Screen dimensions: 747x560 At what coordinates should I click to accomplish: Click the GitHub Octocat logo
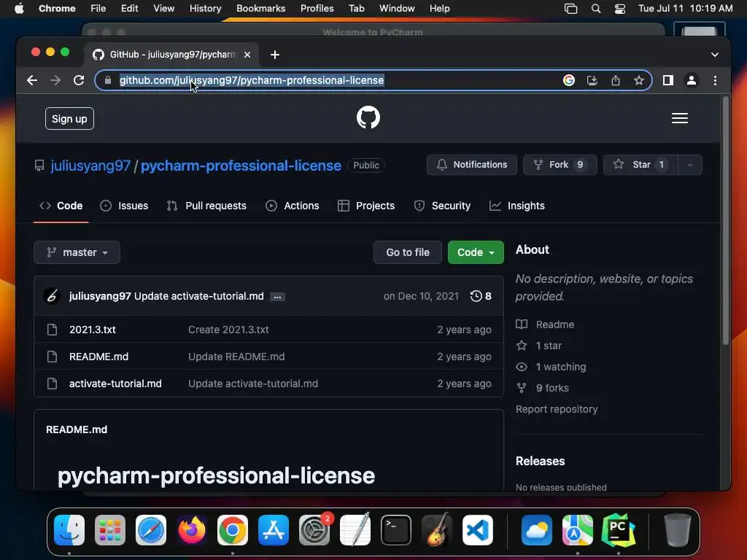pos(368,117)
